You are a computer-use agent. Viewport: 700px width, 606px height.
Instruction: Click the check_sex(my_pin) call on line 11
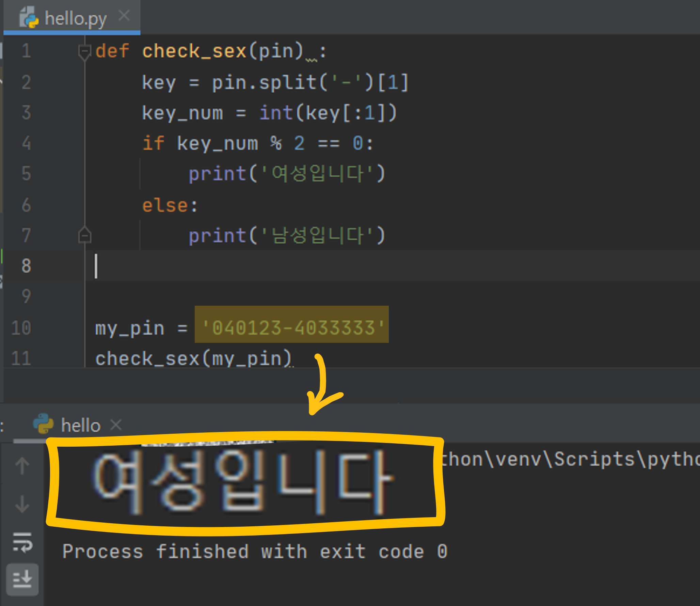(x=193, y=359)
